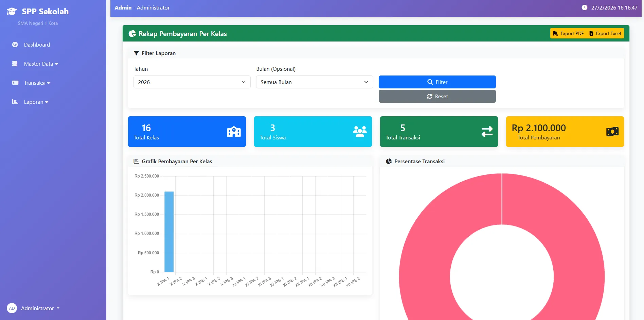Click the PDF file icon in Export PDF
The image size is (644, 320).
click(556, 33)
